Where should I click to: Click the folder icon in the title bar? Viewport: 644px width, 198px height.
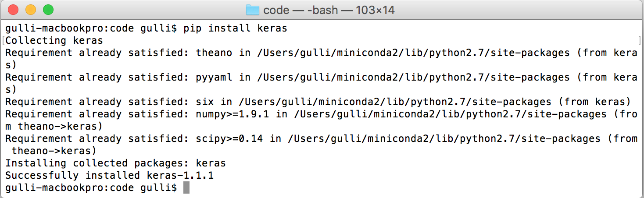tap(253, 10)
